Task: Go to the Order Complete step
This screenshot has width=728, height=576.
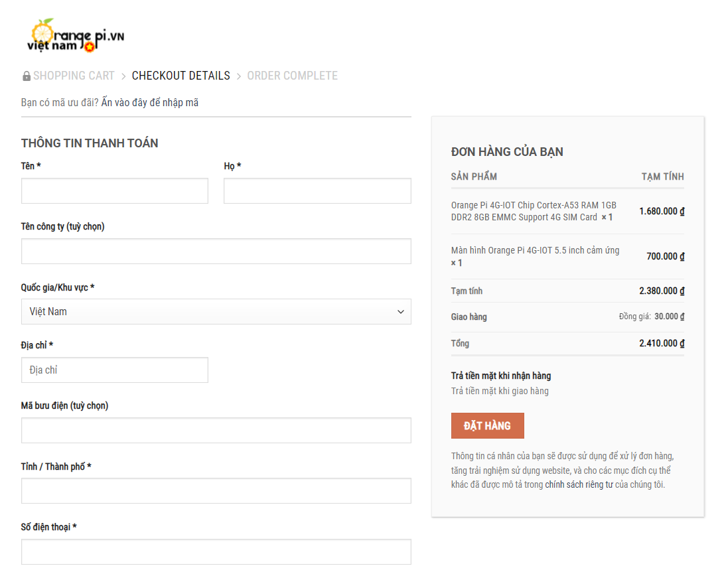Action: 292,76
